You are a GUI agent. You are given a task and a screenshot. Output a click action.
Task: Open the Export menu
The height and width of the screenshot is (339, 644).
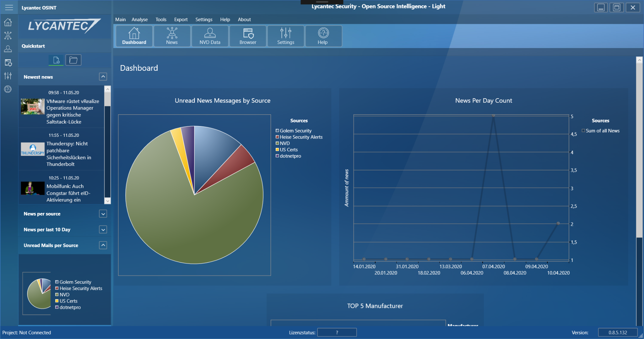[x=181, y=19]
